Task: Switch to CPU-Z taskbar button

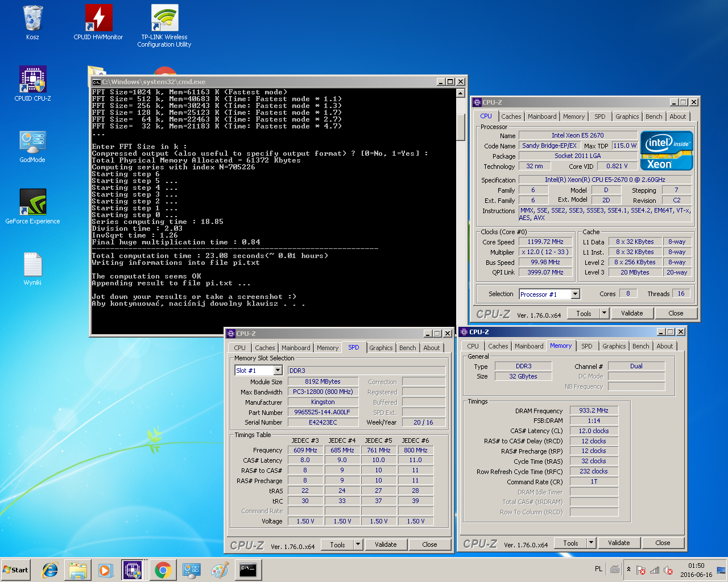Action: pyautogui.click(x=133, y=570)
